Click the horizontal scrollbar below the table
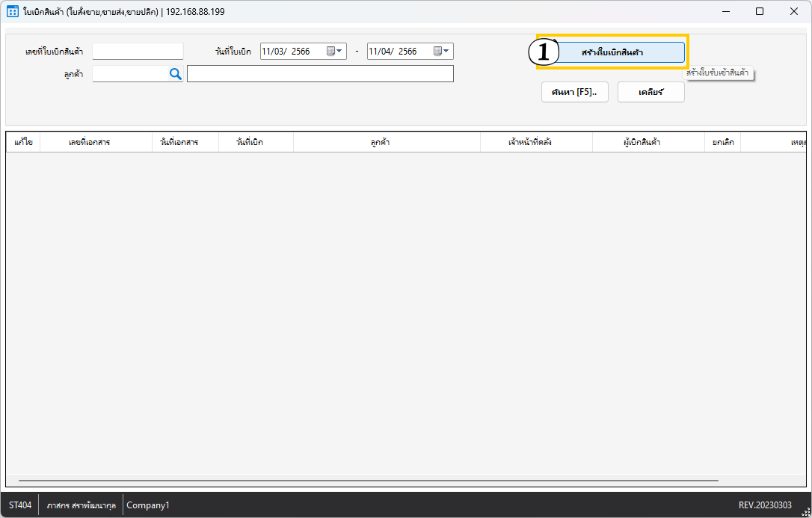 point(368,481)
